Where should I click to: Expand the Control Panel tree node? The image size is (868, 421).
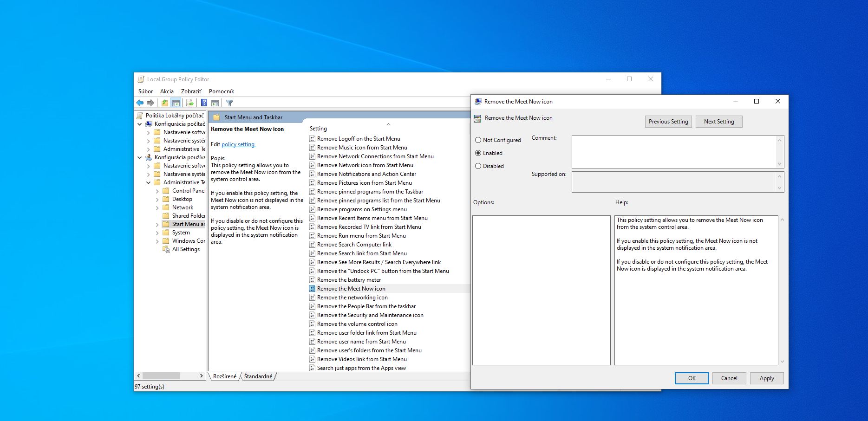(x=157, y=191)
